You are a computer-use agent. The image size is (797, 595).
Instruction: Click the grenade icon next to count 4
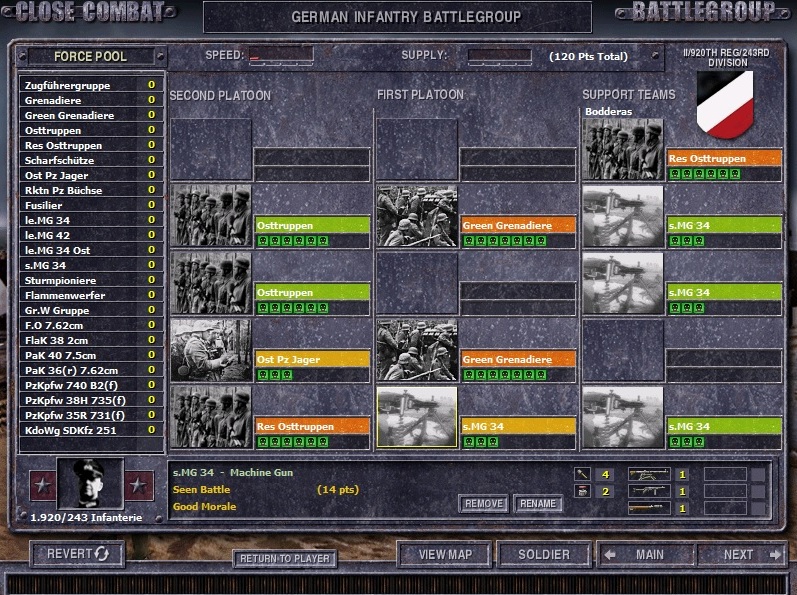coord(582,474)
